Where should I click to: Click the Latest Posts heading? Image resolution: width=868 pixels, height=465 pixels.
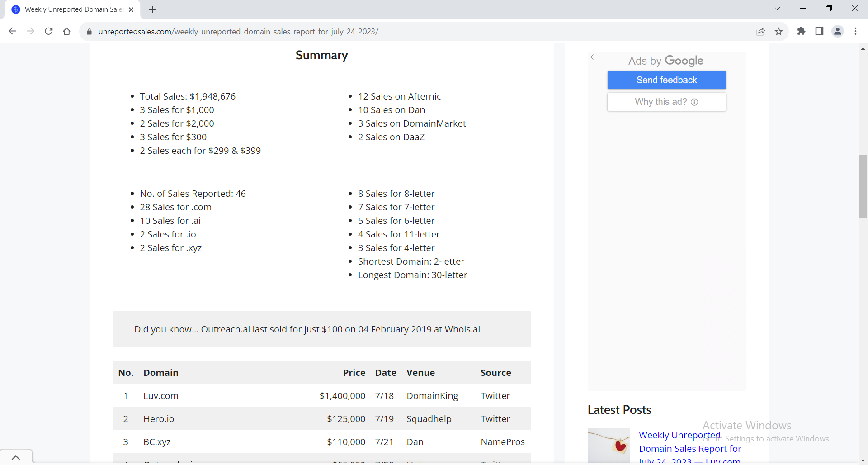pyautogui.click(x=619, y=410)
